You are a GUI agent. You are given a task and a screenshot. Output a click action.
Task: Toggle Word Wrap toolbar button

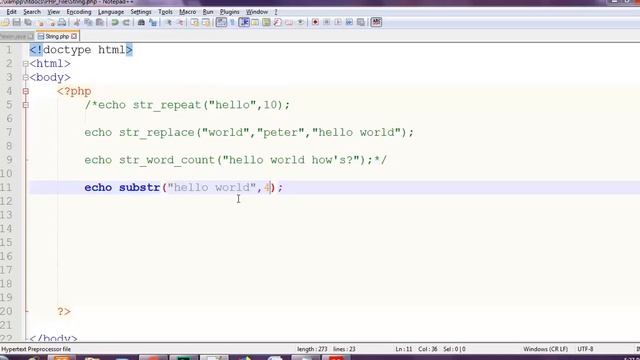(x=221, y=22)
